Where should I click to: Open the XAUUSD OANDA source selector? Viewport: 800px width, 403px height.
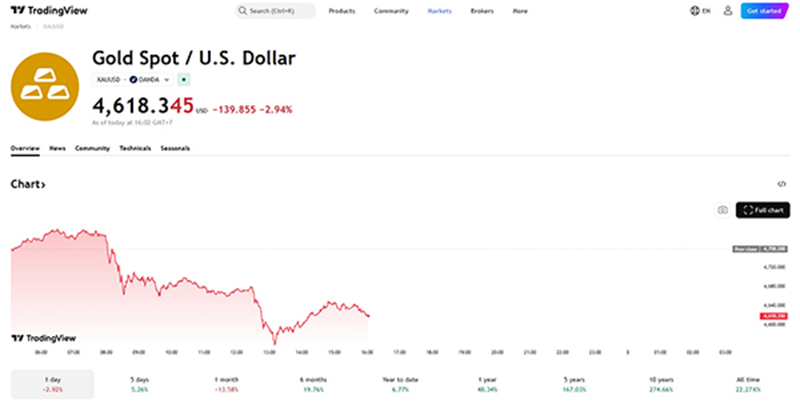coord(132,78)
